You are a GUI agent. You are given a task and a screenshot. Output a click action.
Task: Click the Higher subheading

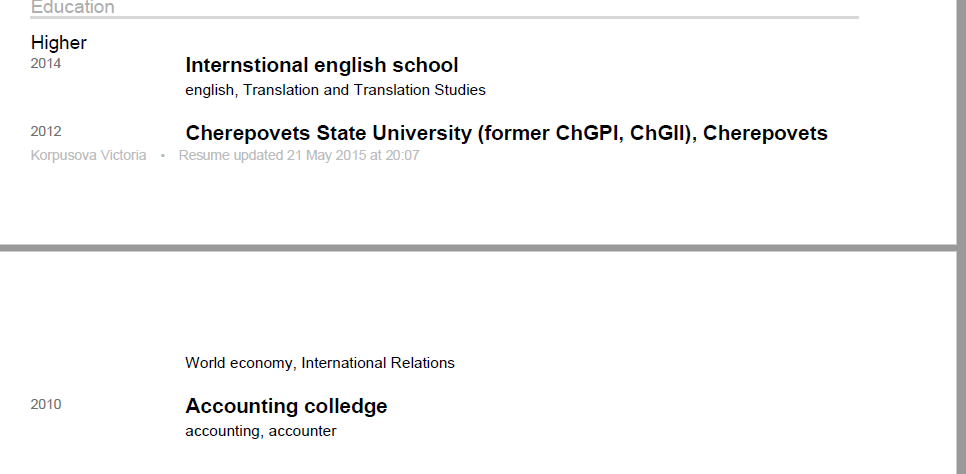(x=59, y=43)
